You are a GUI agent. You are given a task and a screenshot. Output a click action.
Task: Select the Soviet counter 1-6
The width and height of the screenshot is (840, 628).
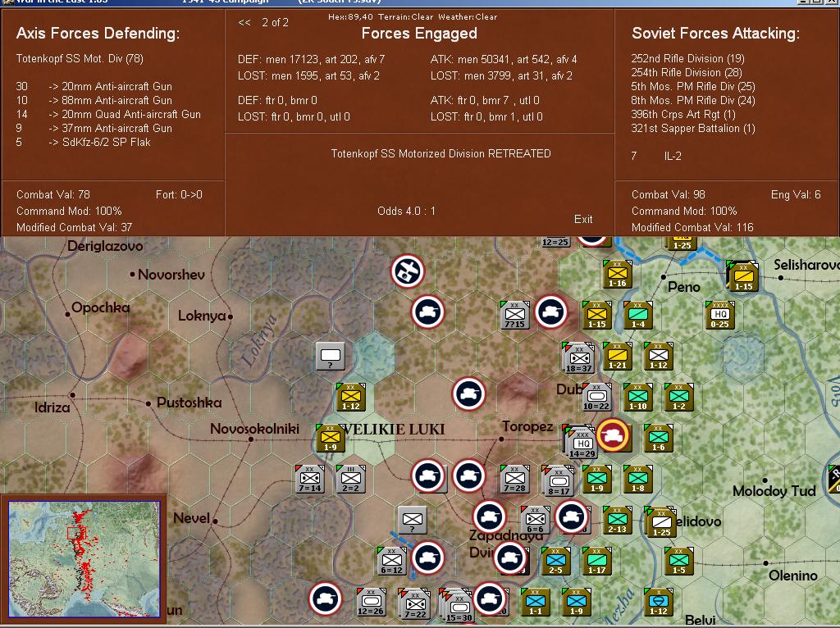click(658, 438)
